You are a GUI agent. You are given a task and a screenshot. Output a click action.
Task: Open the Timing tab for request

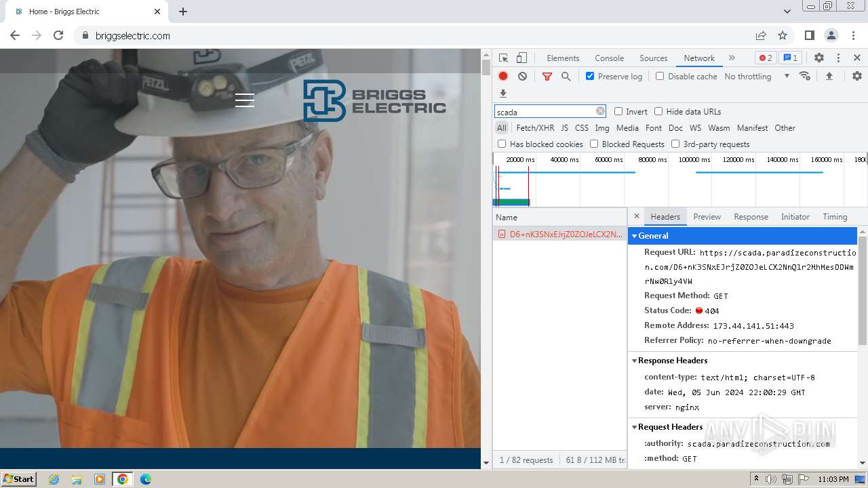click(x=834, y=217)
